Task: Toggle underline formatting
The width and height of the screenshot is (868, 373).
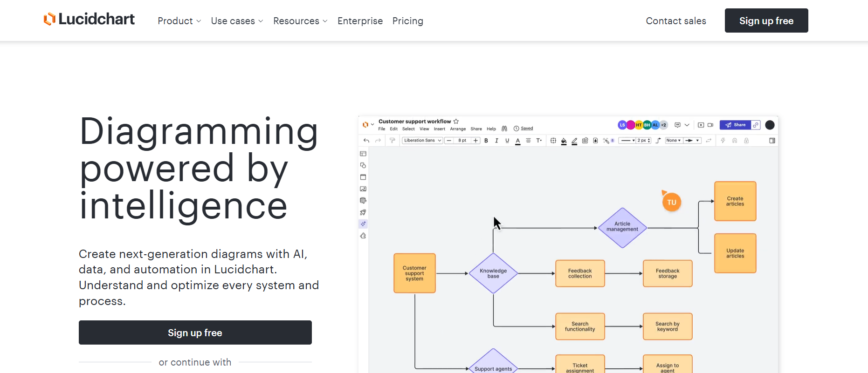Action: [507, 141]
